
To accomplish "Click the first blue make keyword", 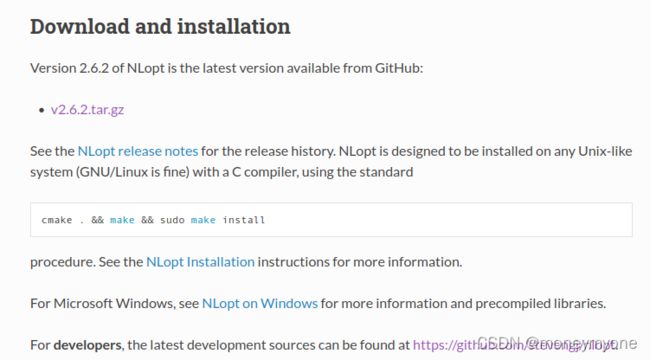I will (x=122, y=220).
